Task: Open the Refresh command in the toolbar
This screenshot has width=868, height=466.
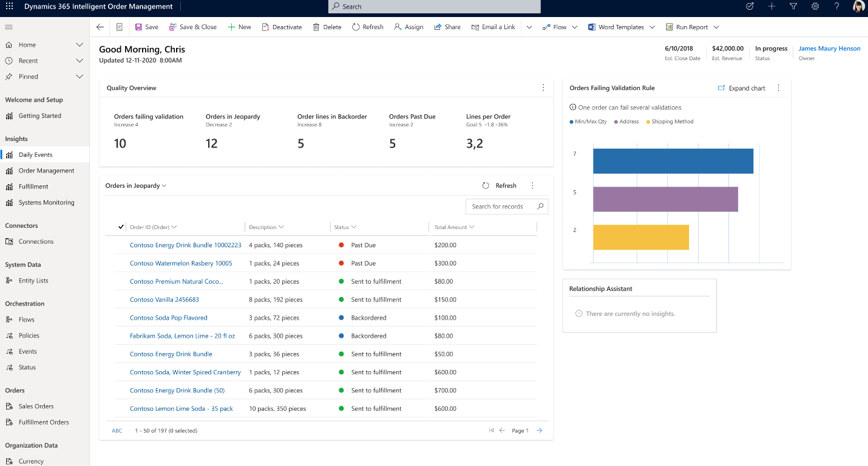Action: pyautogui.click(x=367, y=27)
